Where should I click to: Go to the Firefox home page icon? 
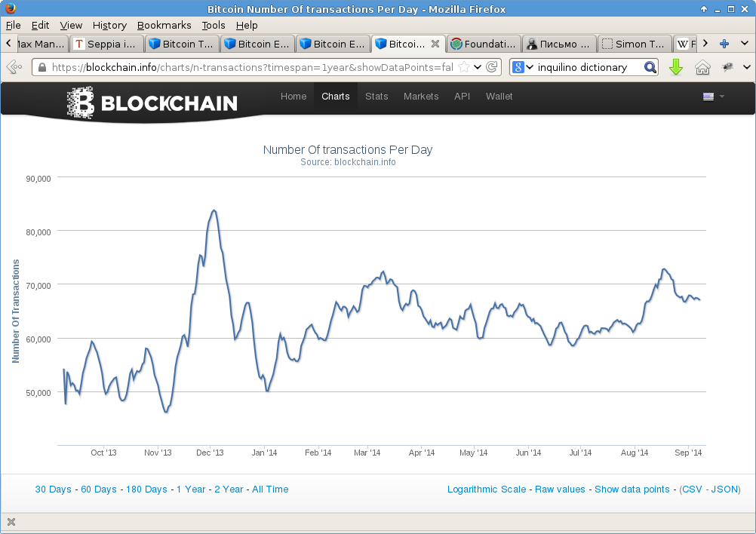(702, 67)
